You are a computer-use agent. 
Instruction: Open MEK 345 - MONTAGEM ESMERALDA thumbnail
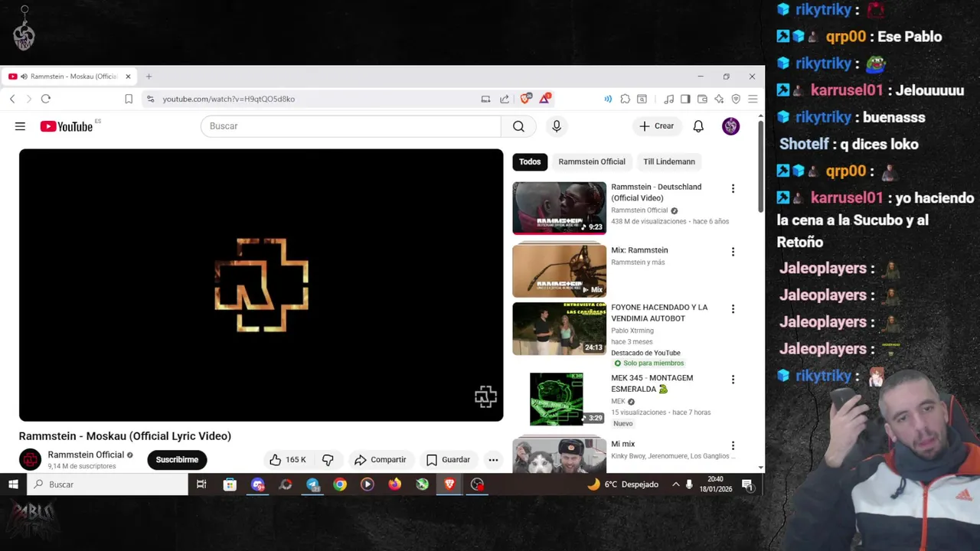pos(559,399)
